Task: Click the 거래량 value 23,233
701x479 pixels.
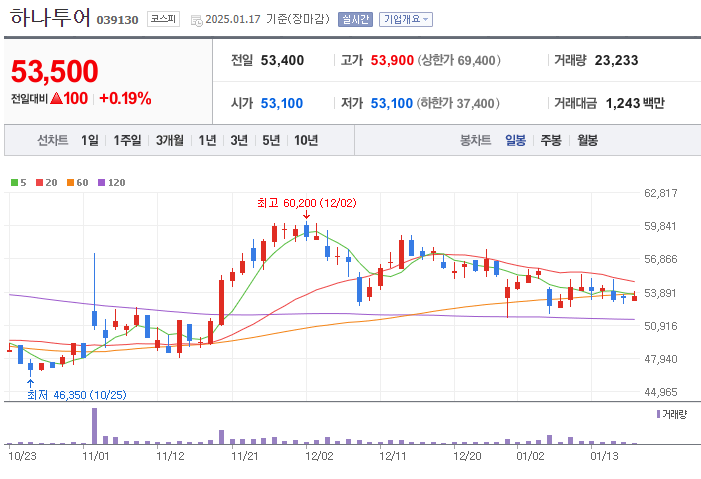Action: tap(616, 60)
